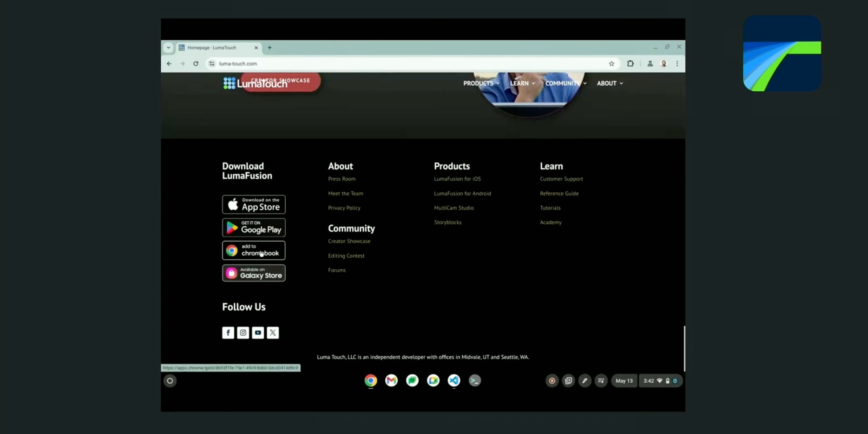This screenshot has width=868, height=434.
Task: Open the Terminal app in the shelf
Action: [475, 381]
